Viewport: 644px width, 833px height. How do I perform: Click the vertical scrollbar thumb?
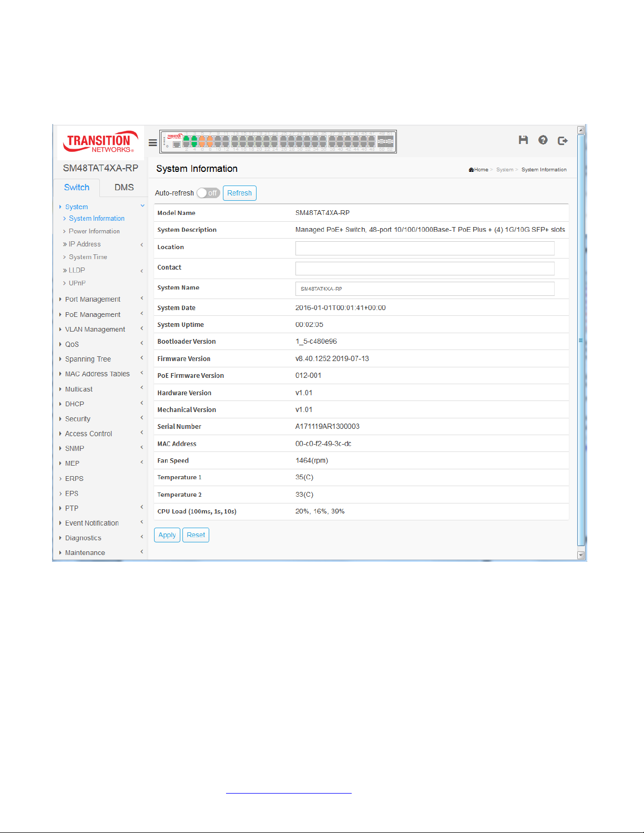(x=581, y=341)
